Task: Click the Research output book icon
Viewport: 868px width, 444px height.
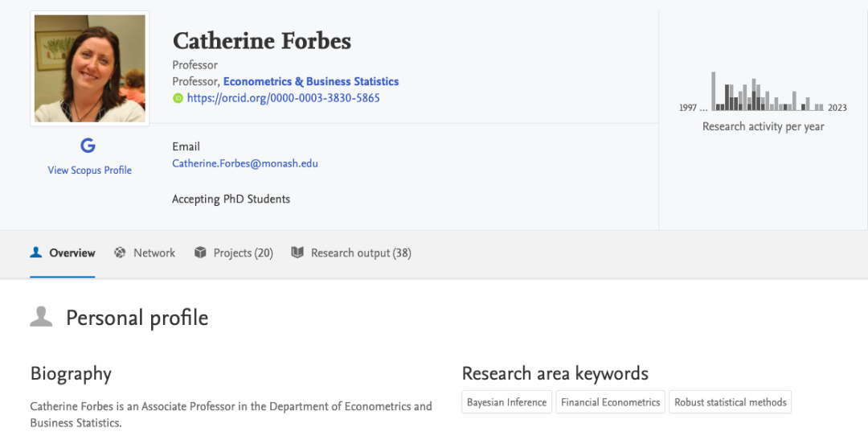Action: pos(297,253)
